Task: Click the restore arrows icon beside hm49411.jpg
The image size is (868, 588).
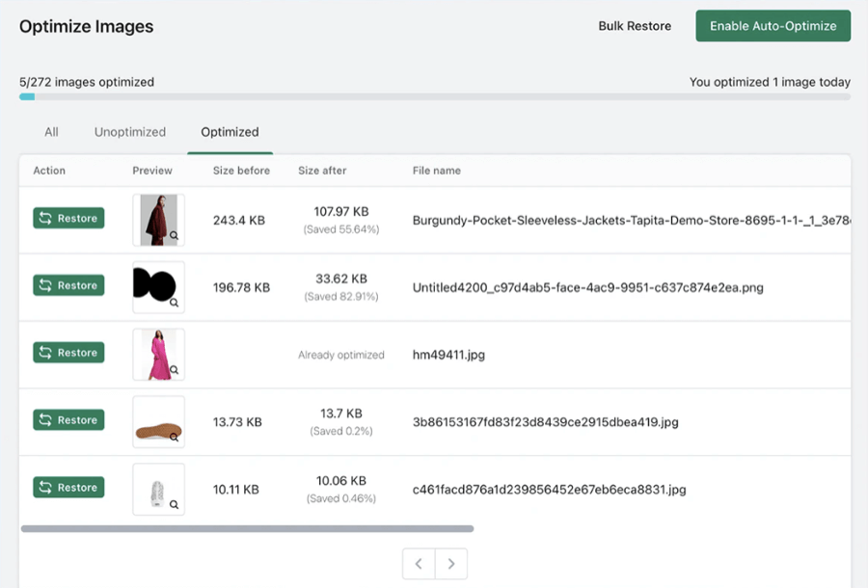Action: click(46, 353)
